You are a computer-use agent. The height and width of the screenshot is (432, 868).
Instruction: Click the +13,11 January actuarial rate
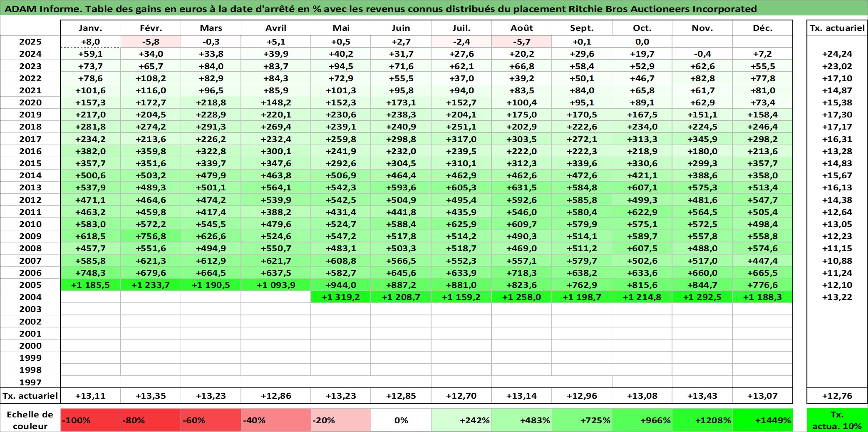coord(90,396)
